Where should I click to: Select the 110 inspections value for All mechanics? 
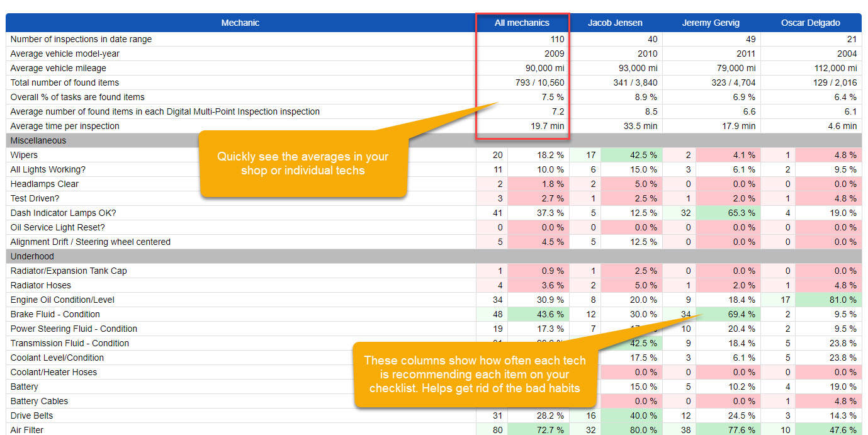(x=556, y=39)
